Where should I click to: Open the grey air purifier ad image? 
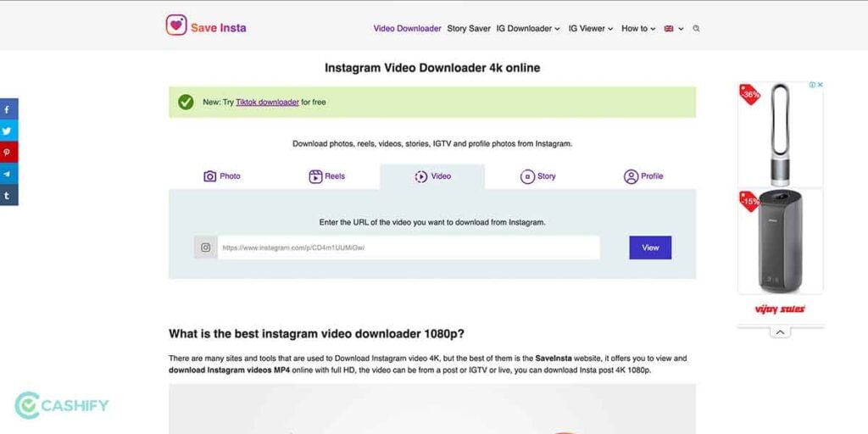[780, 242]
